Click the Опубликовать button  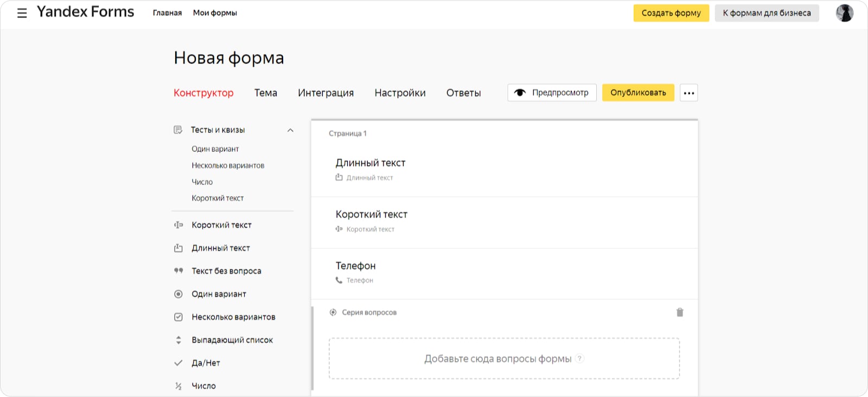pyautogui.click(x=638, y=93)
